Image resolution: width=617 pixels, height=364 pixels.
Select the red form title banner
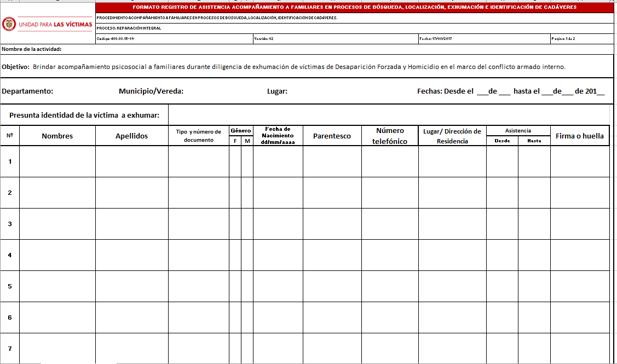(x=354, y=8)
